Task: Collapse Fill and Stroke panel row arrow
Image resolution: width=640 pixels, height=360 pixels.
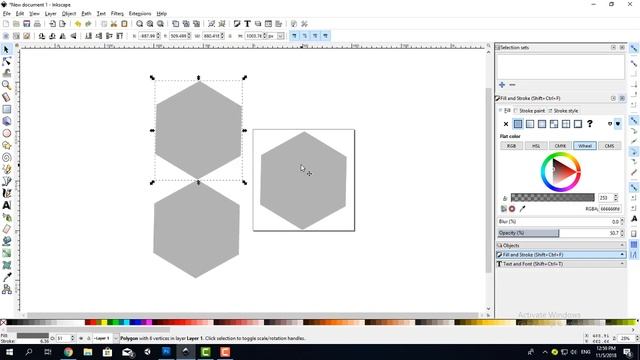Action: pyautogui.click(x=622, y=255)
